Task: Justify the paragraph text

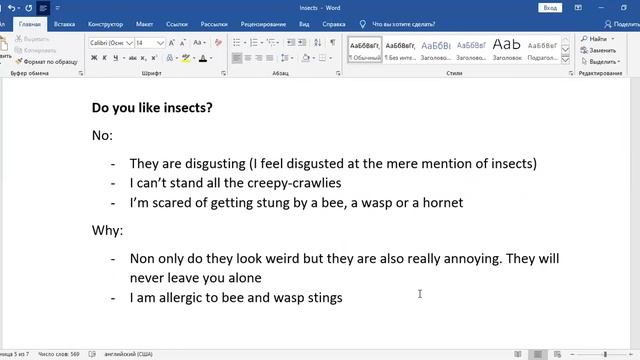Action: (270, 58)
